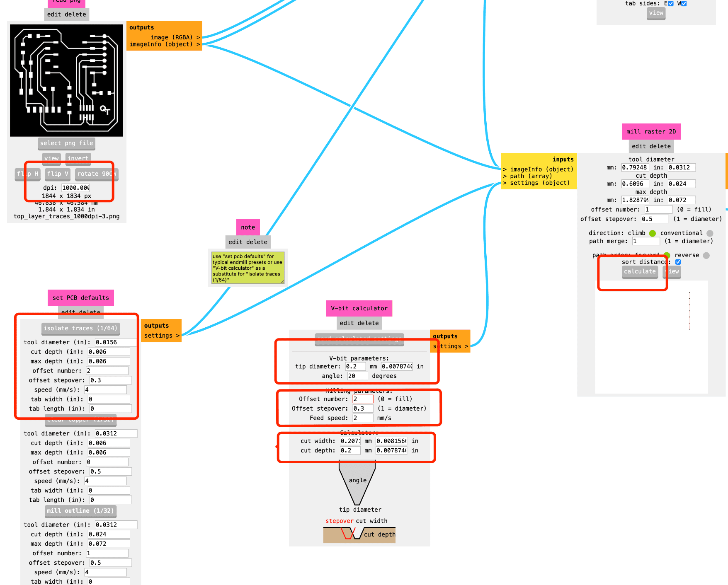This screenshot has width=728, height=585.
Task: Click delete on the note module
Action: (257, 242)
